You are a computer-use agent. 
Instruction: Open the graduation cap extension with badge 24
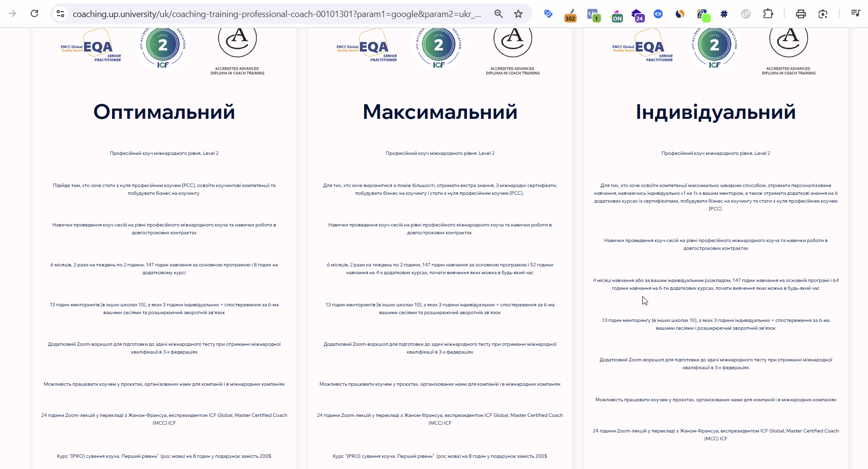[x=637, y=15]
